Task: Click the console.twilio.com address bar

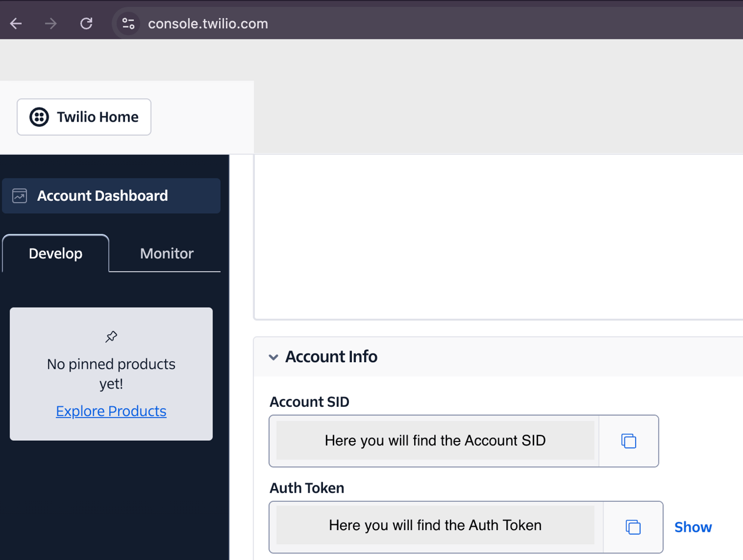Action: pyautogui.click(x=208, y=23)
